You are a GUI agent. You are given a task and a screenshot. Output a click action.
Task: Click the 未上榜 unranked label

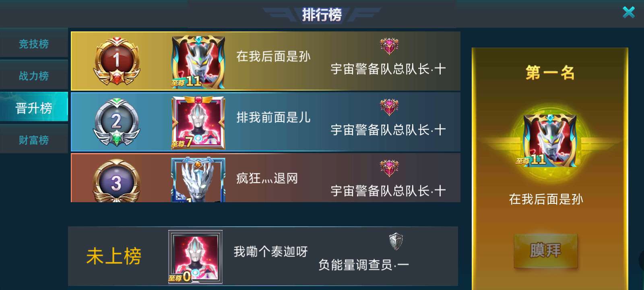(114, 256)
